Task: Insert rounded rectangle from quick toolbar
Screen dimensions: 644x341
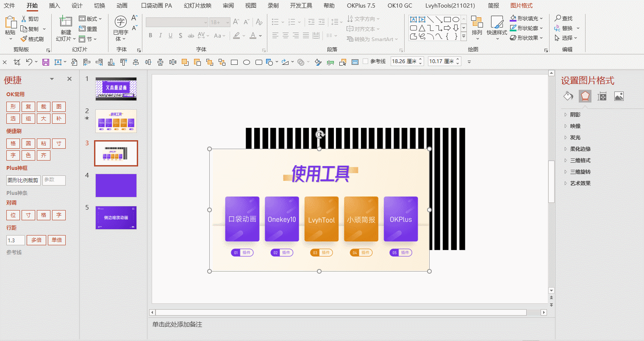Action: [x=259, y=62]
